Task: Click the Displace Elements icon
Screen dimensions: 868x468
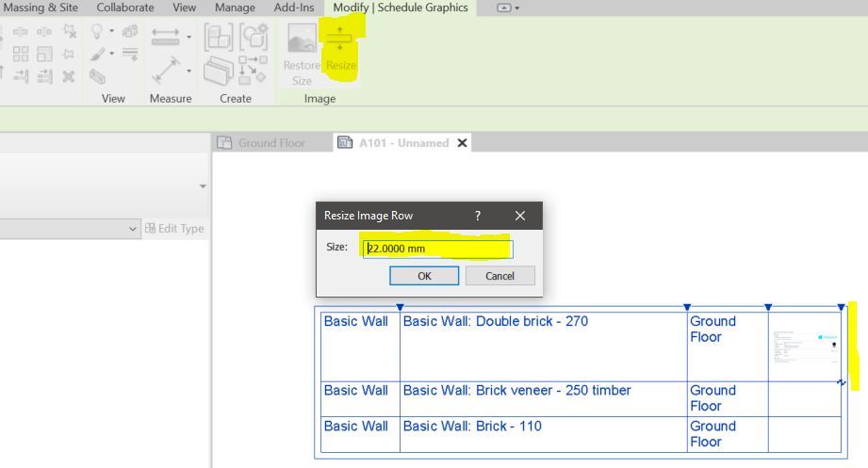Action: coord(130,31)
